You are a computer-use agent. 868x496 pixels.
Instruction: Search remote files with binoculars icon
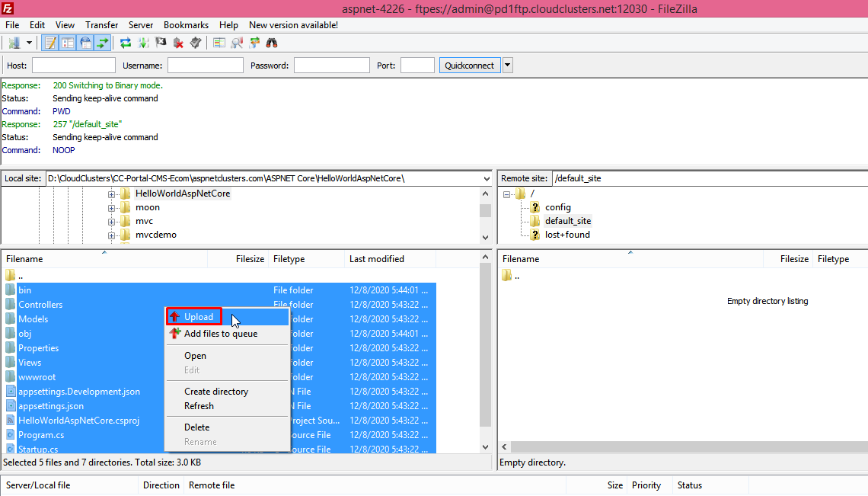pos(272,43)
